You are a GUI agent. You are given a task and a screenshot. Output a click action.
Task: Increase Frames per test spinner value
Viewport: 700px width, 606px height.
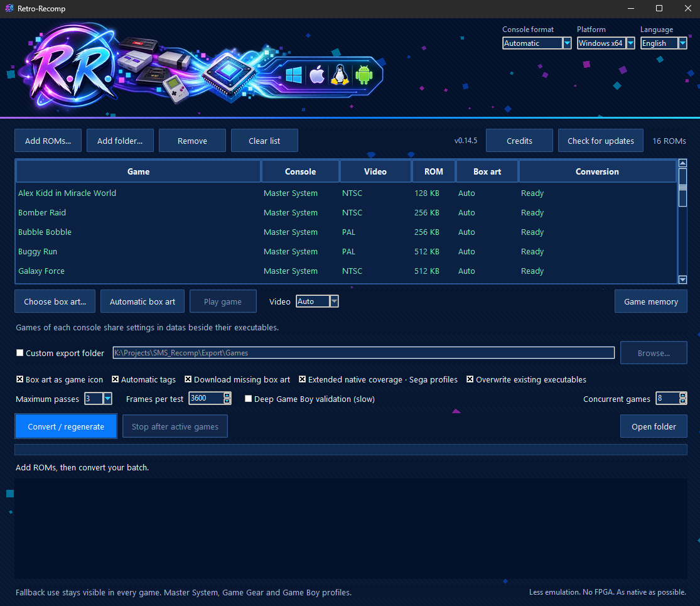[227, 395]
